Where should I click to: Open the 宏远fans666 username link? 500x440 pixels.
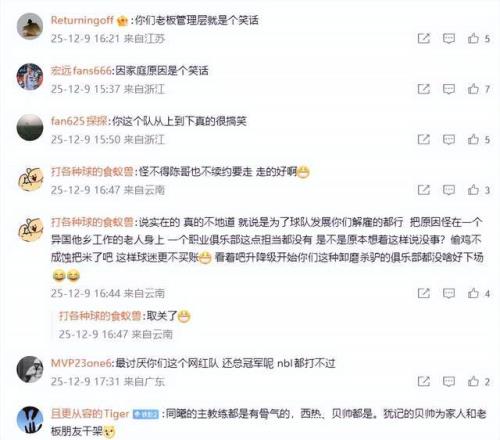coord(81,71)
